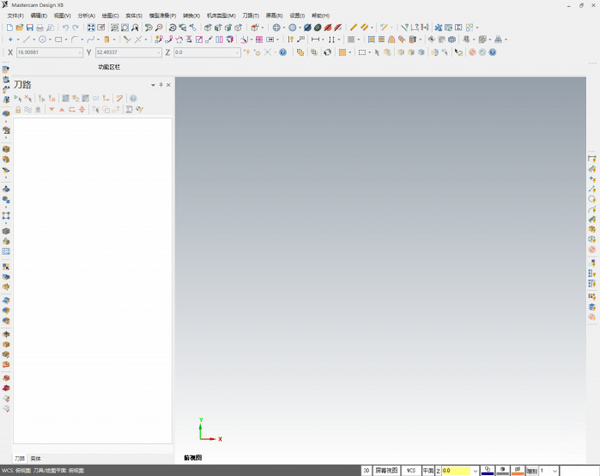
Task: Expand the circle tool dropdown arrow
Action: (50, 40)
